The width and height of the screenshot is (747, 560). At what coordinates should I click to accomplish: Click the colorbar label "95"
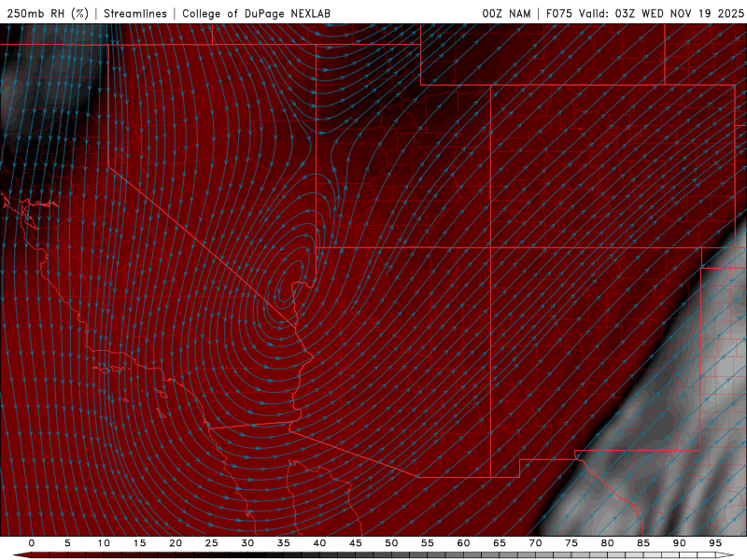715,543
